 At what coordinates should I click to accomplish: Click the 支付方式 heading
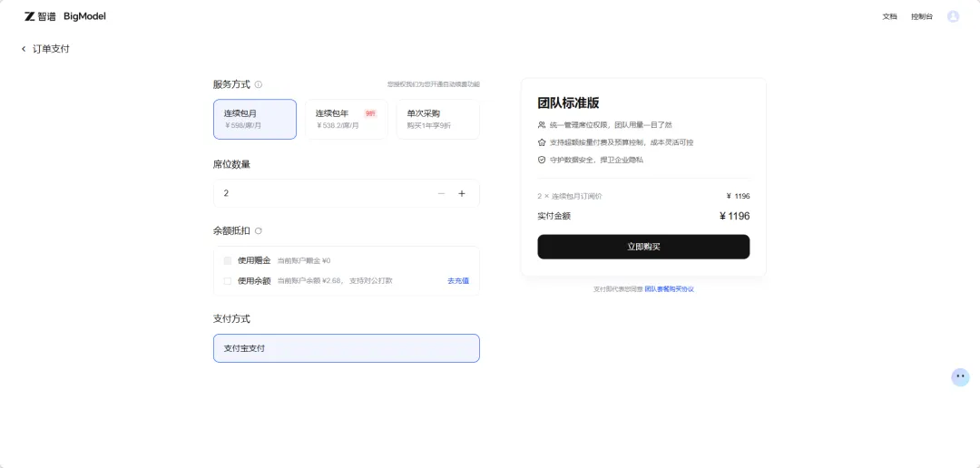pos(232,318)
